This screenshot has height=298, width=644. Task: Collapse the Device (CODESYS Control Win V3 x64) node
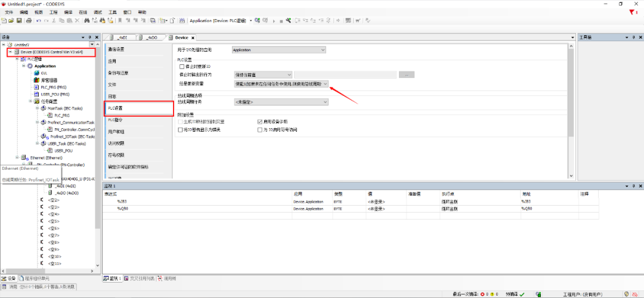click(10, 52)
